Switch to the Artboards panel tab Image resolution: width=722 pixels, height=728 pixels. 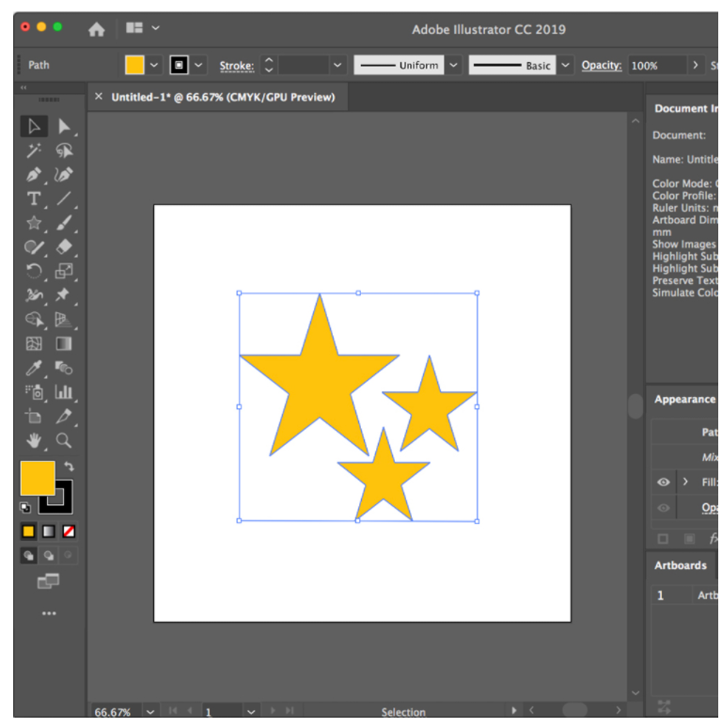point(681,565)
